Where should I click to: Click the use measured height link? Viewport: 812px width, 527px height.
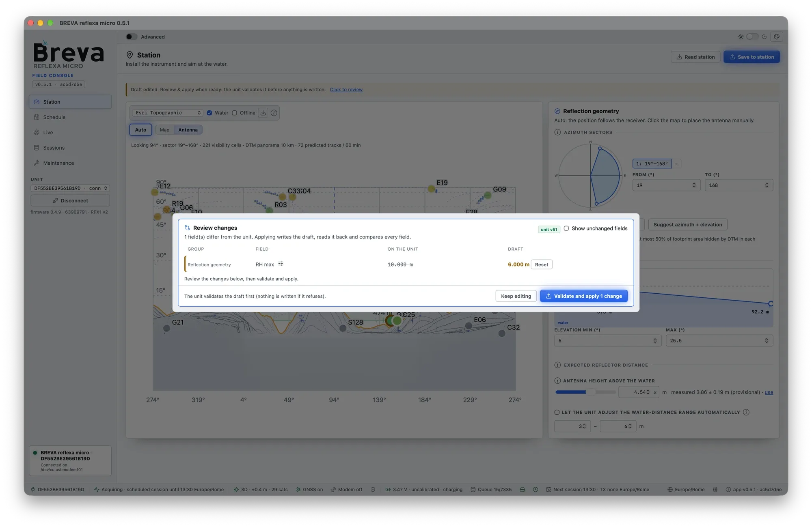tap(769, 392)
